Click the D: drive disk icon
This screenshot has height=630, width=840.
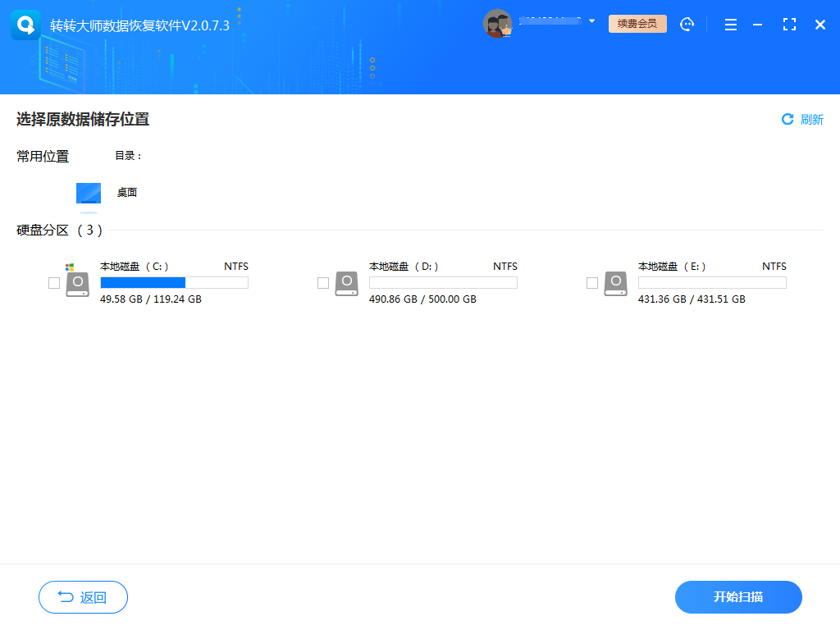346,283
